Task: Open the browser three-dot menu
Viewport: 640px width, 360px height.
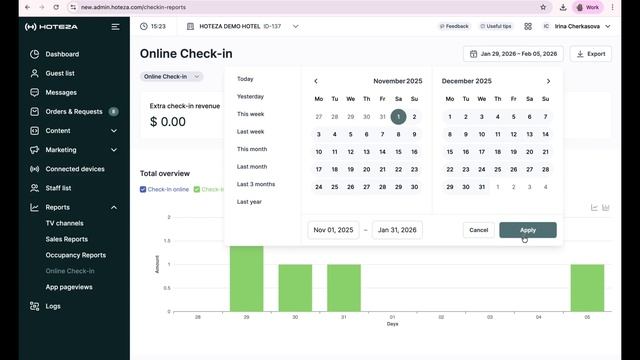Action: (612, 7)
